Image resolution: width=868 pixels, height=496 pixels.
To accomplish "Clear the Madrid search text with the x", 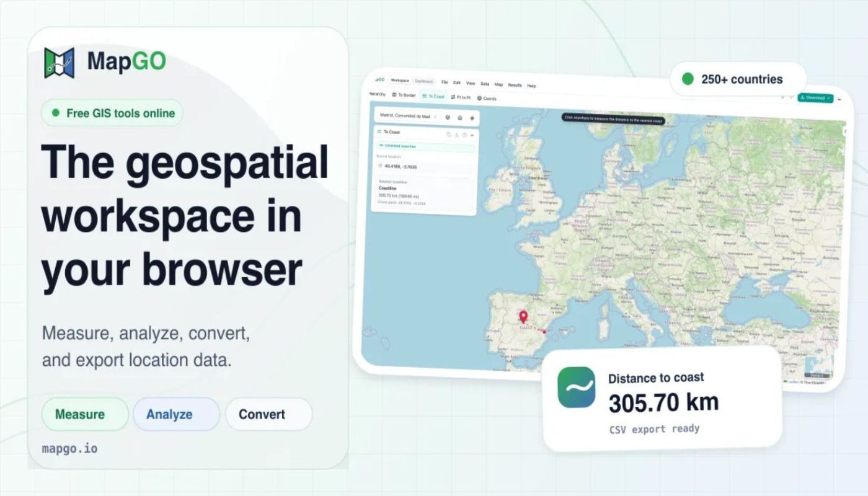I will [435, 117].
